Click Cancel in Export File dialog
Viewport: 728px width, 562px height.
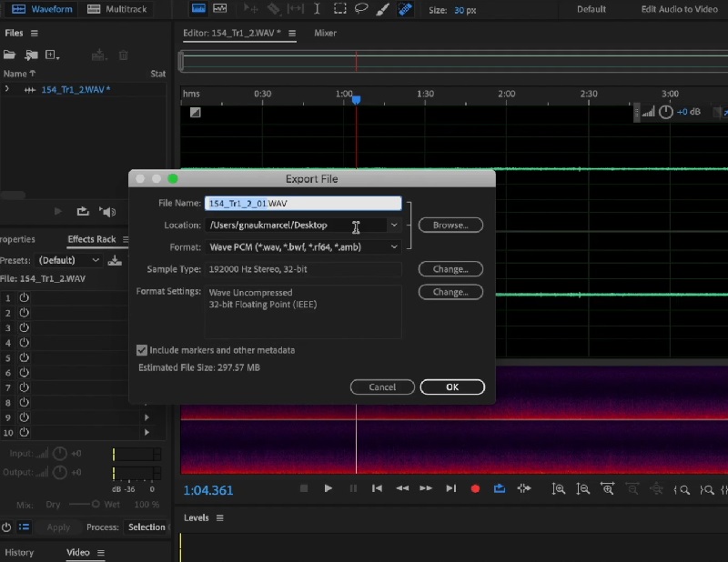[382, 387]
